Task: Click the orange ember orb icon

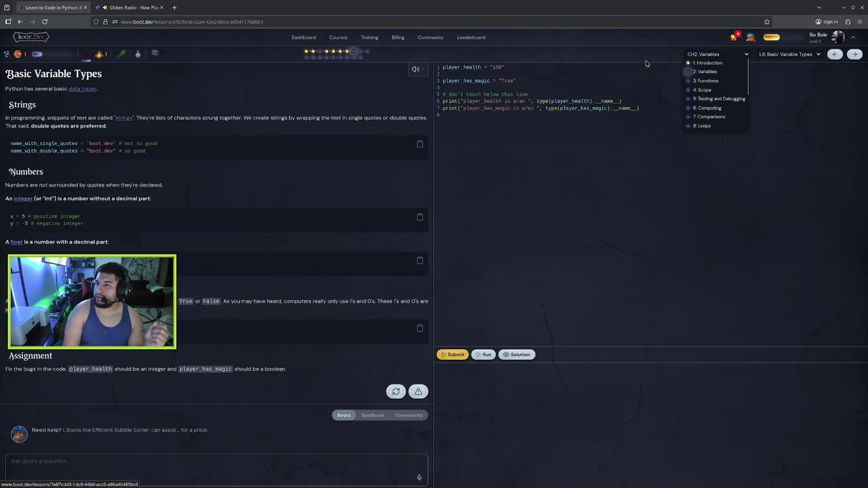Action: tap(18, 54)
